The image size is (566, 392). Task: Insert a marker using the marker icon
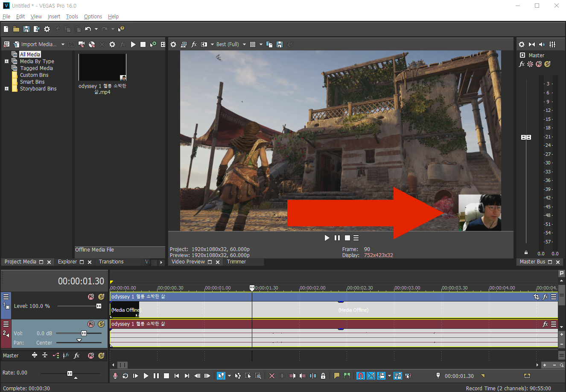pyautogui.click(x=337, y=376)
